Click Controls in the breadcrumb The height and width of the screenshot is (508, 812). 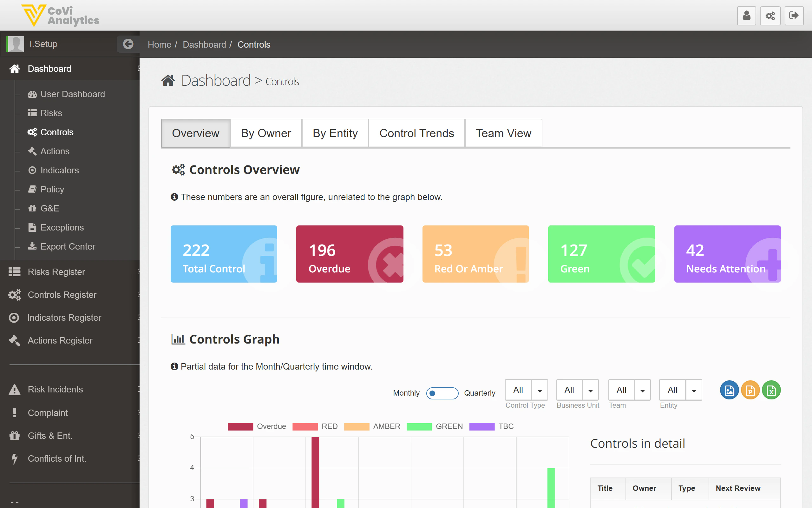tap(254, 44)
